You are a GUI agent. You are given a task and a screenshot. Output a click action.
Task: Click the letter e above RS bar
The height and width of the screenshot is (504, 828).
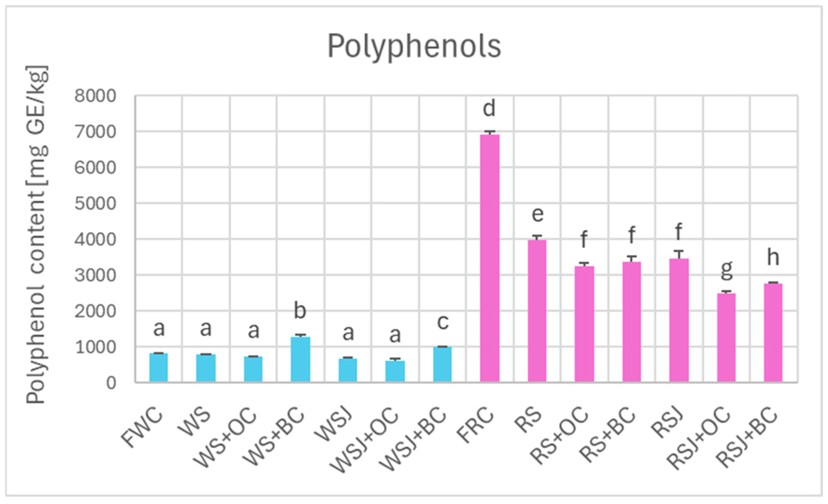[x=537, y=215]
